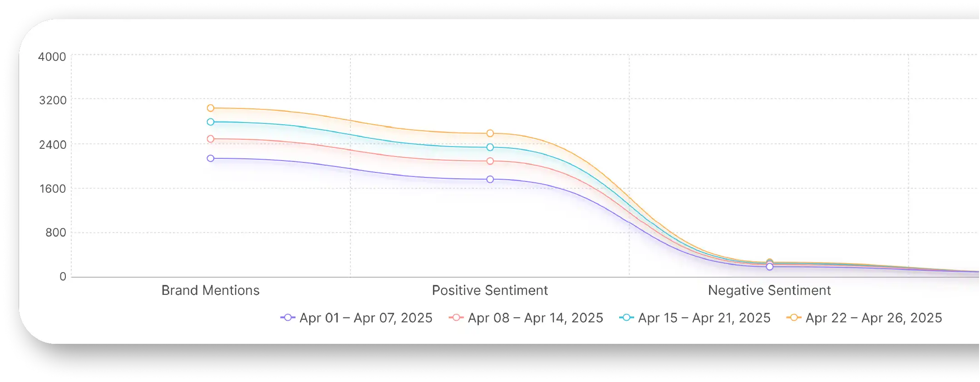The width and height of the screenshot is (980, 382).
Task: Click the purple Negative Sentiment data point
Action: click(770, 267)
